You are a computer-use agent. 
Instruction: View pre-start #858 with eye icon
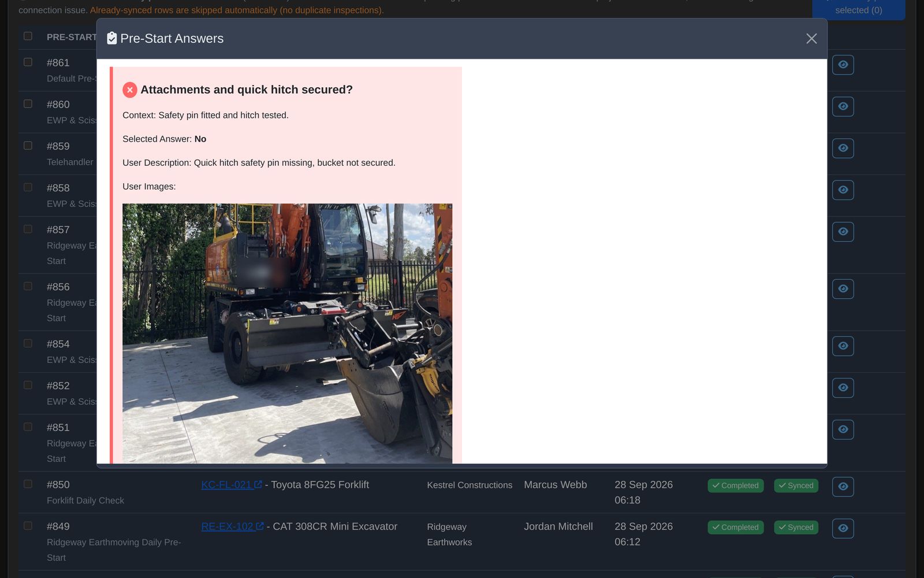(x=843, y=190)
